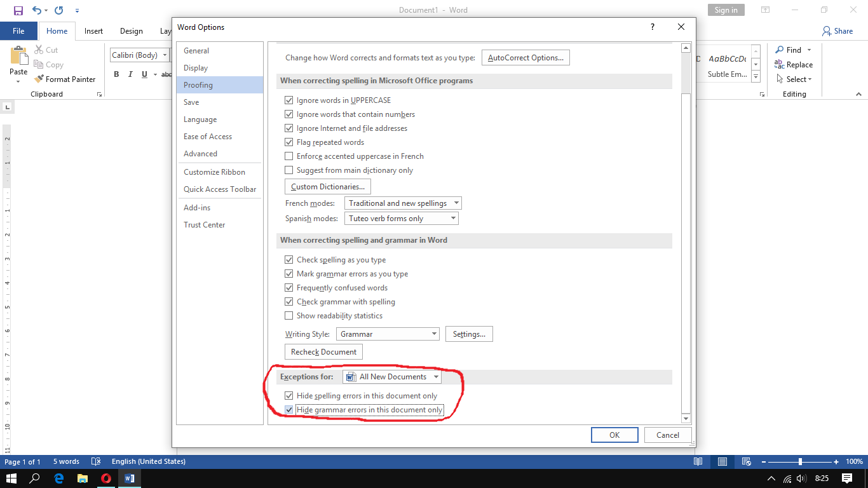Open Microsoft Edge from the taskbar
868x488 pixels.
pyautogui.click(x=59, y=478)
